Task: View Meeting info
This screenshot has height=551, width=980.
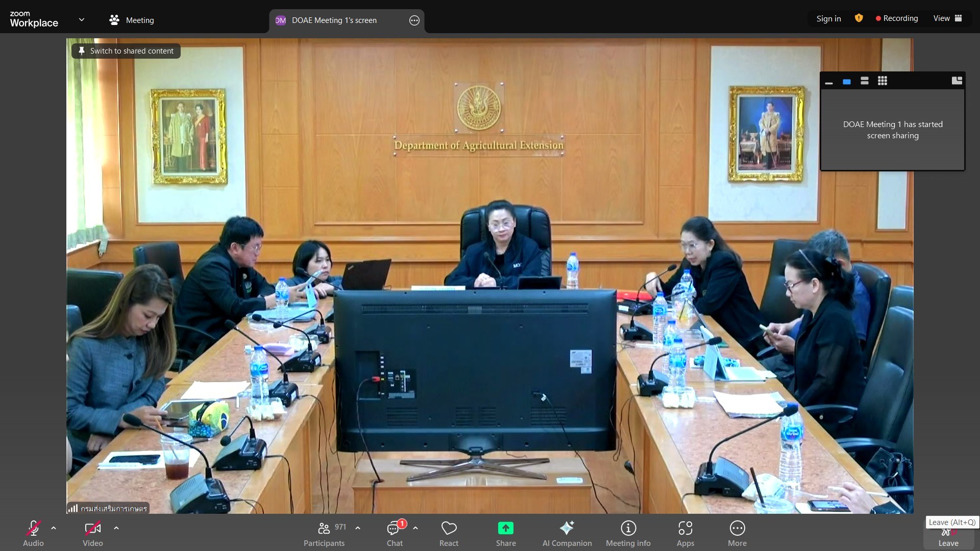Action: (x=628, y=533)
